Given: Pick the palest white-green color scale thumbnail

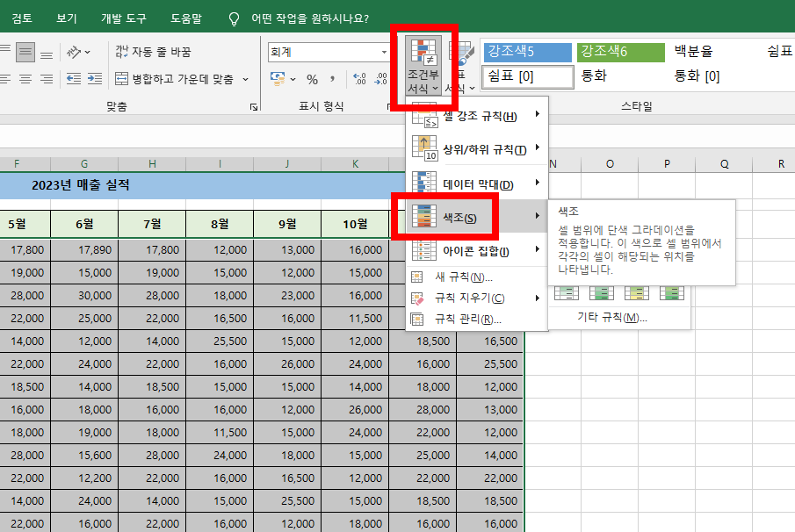Looking at the screenshot, I should coord(567,292).
